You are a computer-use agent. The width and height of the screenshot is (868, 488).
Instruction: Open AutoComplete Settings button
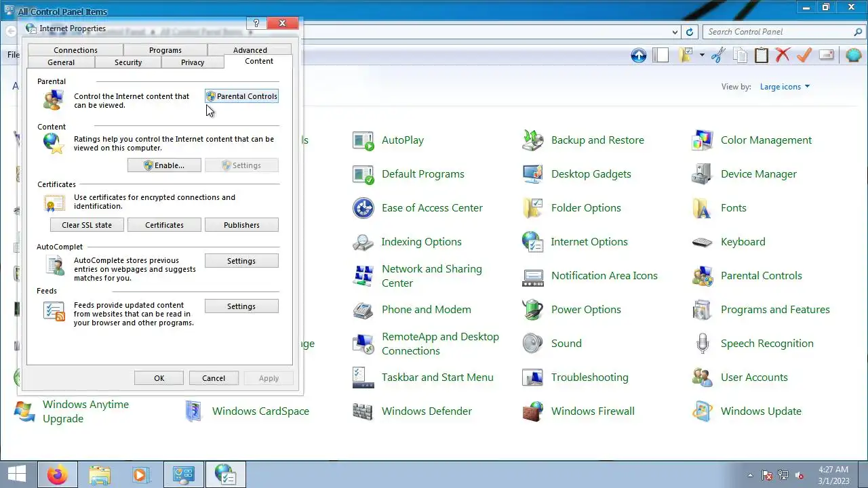click(x=241, y=261)
